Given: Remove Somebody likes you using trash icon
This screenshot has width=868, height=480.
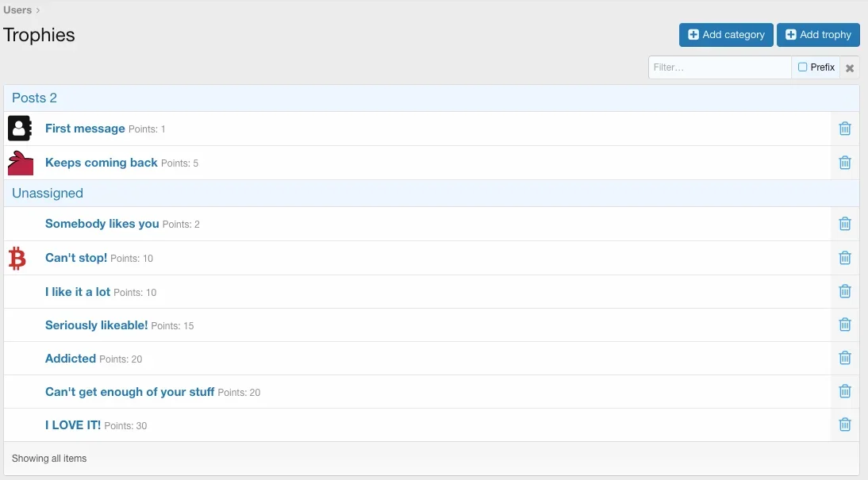Looking at the screenshot, I should pos(845,224).
